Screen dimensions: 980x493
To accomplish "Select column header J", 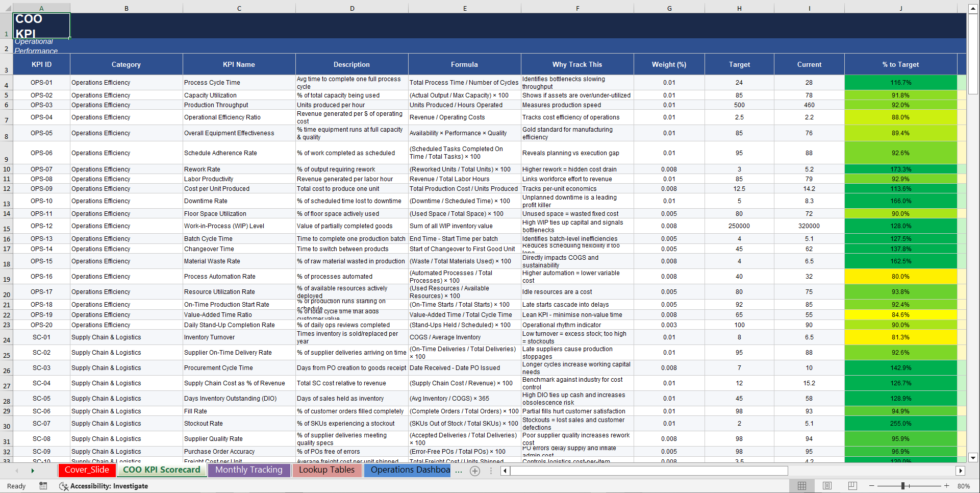I will click(x=900, y=8).
